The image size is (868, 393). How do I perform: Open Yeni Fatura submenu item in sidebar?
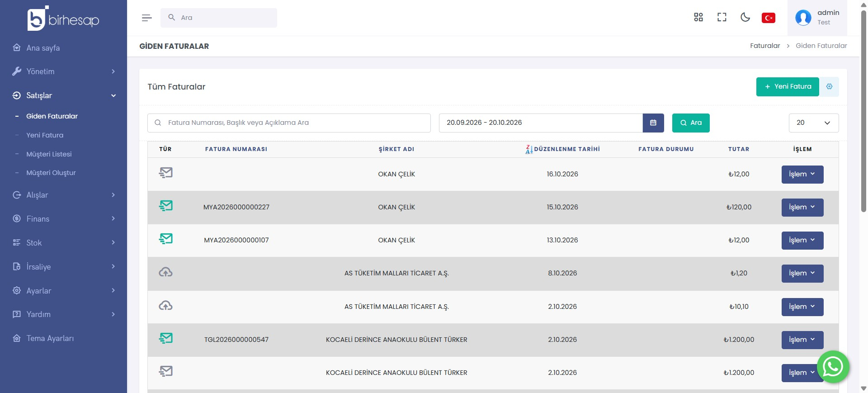45,135
